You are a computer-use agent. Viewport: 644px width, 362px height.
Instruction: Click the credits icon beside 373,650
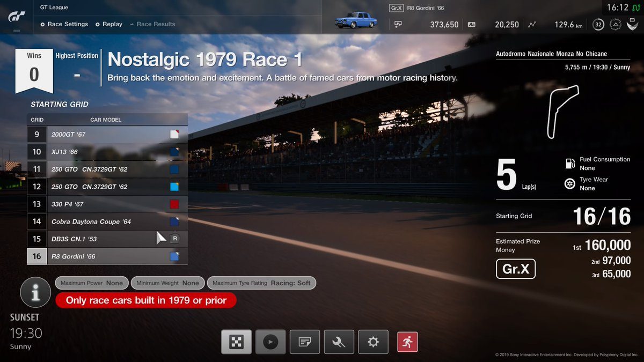(398, 24)
